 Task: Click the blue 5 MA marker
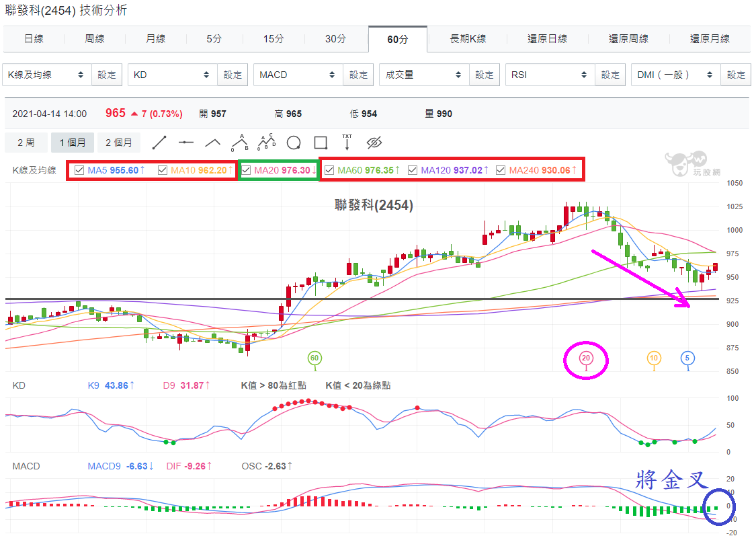point(687,358)
